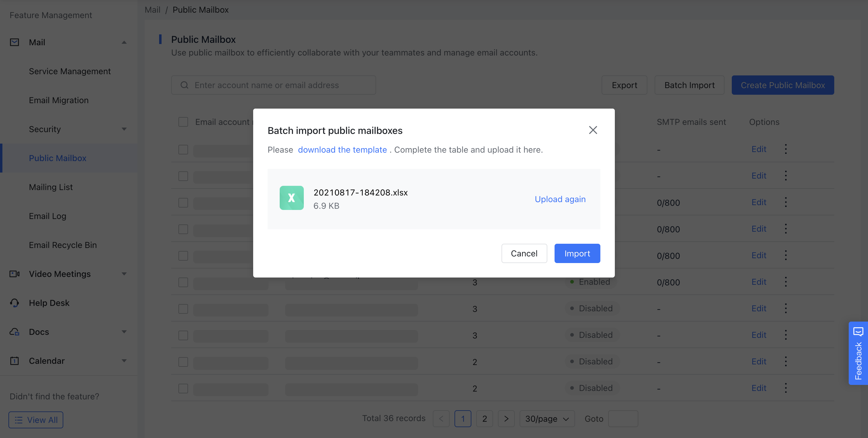Click inside the Goto page input field

623,419
